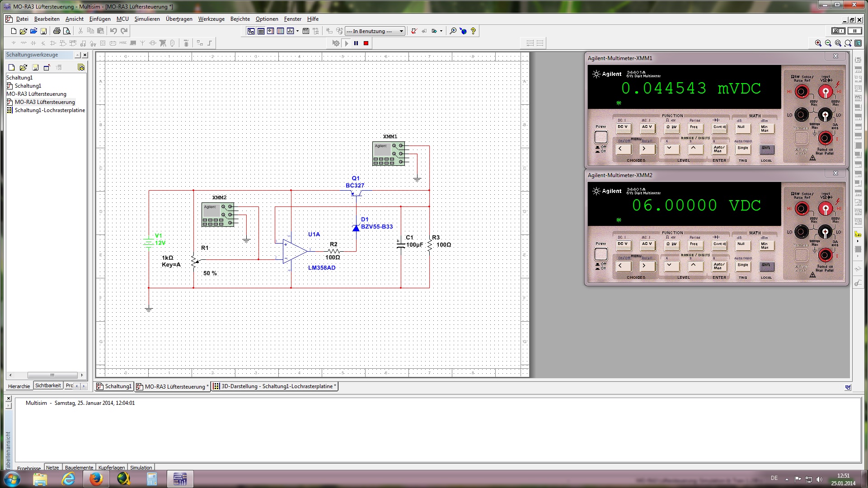868x488 pixels.
Task: Toggle Power button on XMM2 multimeter
Action: click(601, 254)
